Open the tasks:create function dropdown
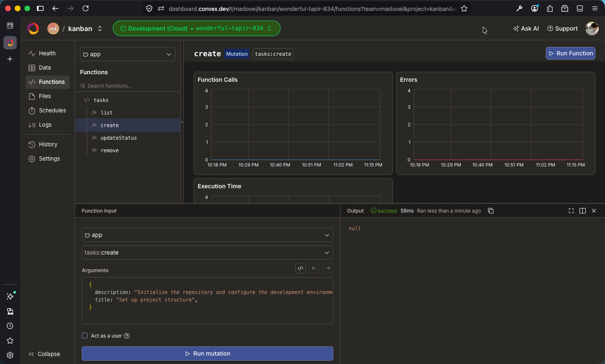This screenshot has width=605, height=364. pyautogui.click(x=207, y=252)
